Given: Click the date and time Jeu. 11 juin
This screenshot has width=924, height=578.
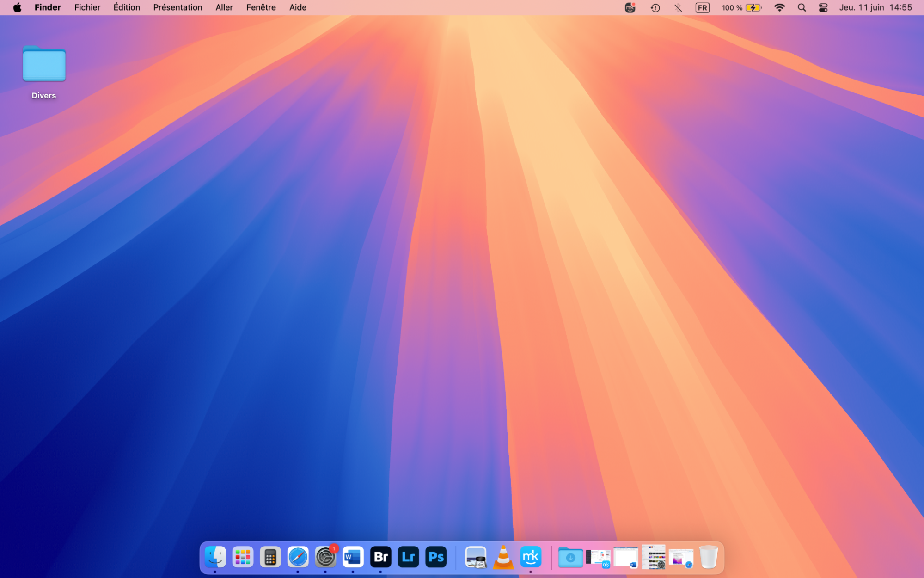Looking at the screenshot, I should [875, 7].
